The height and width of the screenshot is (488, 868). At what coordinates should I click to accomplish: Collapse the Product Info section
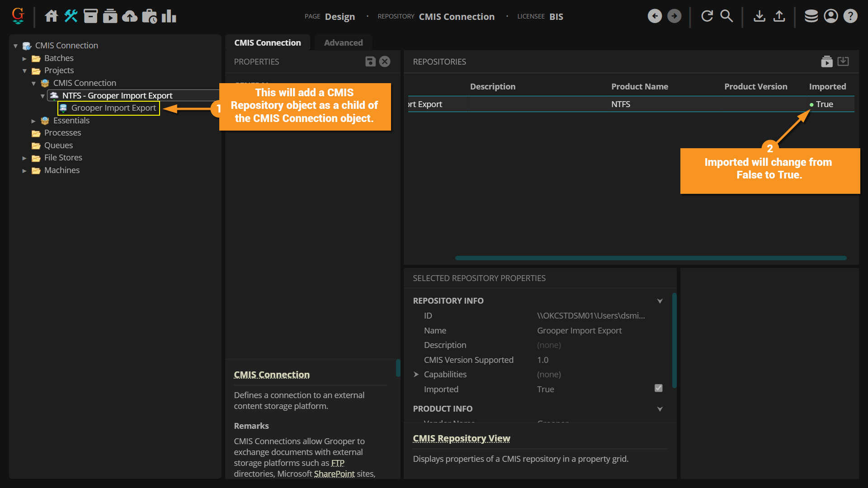660,409
